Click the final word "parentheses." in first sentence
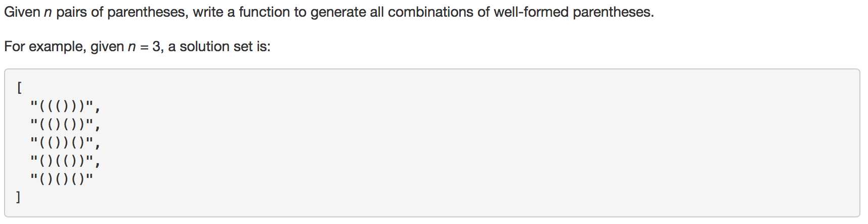 (x=613, y=12)
